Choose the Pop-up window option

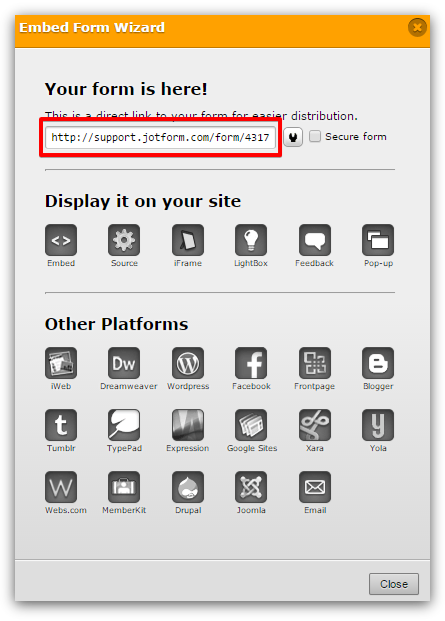click(378, 240)
